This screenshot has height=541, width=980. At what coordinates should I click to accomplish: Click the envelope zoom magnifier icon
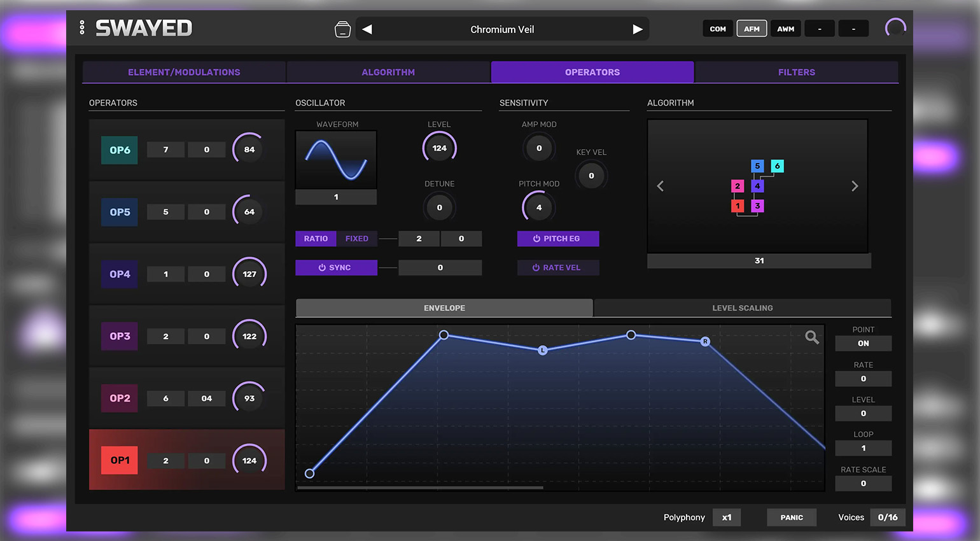811,337
